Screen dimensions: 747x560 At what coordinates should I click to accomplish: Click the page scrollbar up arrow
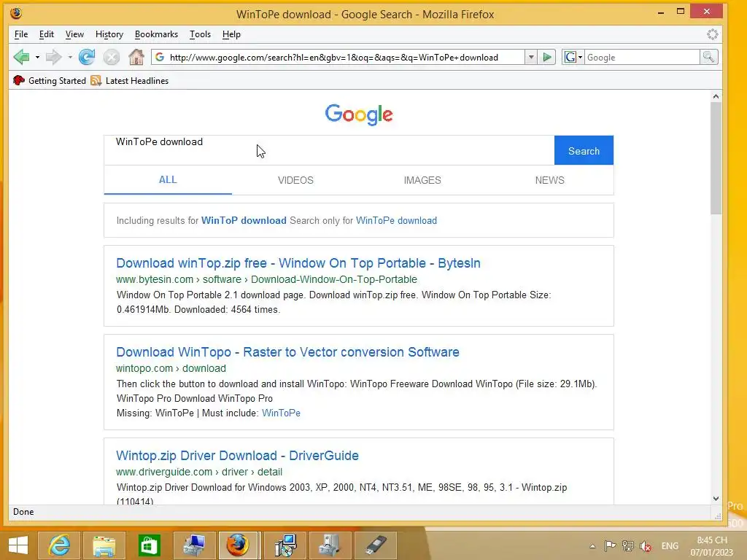(x=716, y=96)
